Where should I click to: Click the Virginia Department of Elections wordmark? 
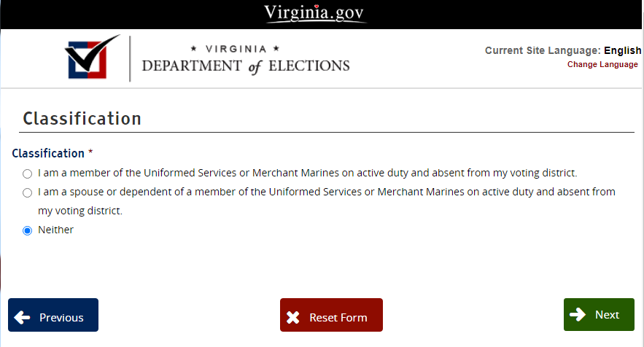point(246,59)
